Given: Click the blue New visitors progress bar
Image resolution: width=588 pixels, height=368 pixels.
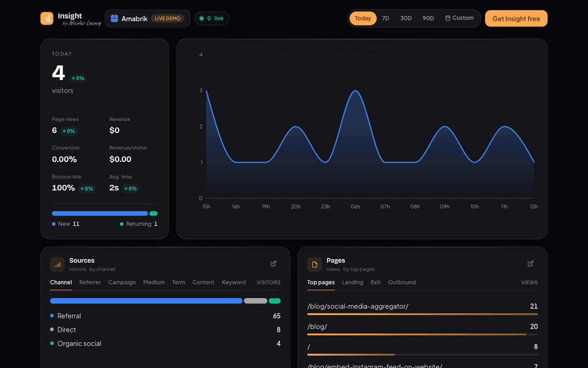Looking at the screenshot, I should point(100,213).
